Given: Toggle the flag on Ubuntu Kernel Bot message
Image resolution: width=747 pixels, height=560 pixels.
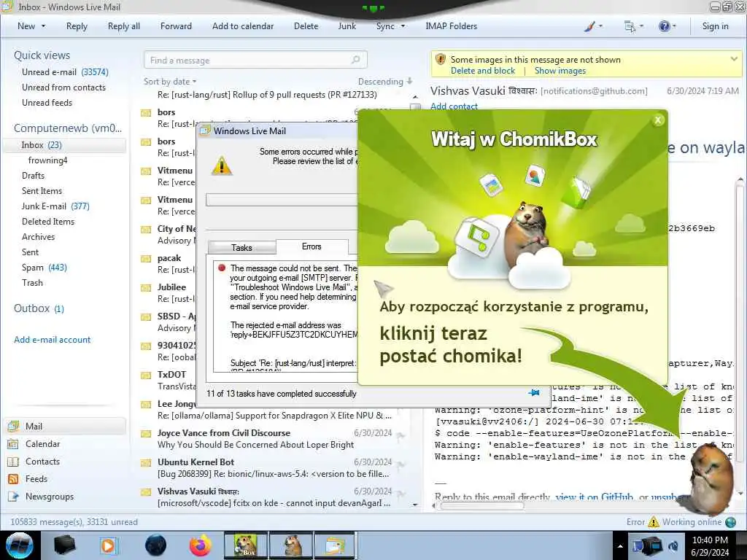Looking at the screenshot, I should coord(400,463).
